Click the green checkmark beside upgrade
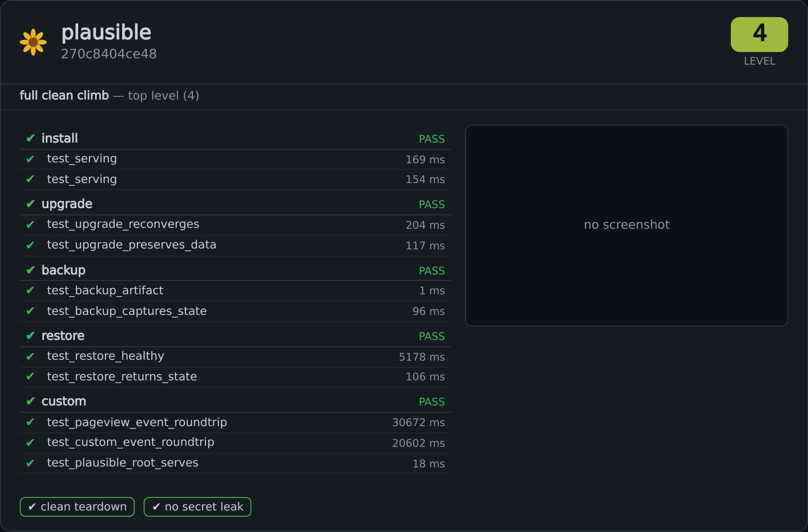Viewport: 808px width, 532px height. click(31, 204)
